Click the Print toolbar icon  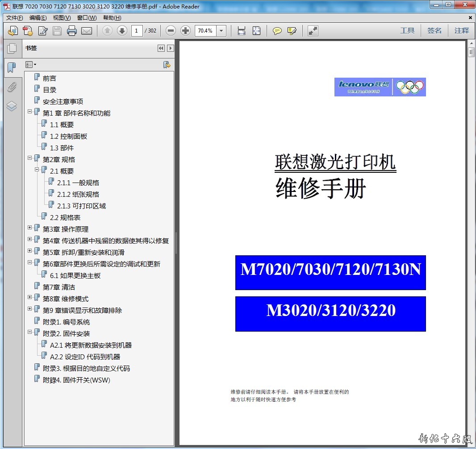[x=72, y=31]
